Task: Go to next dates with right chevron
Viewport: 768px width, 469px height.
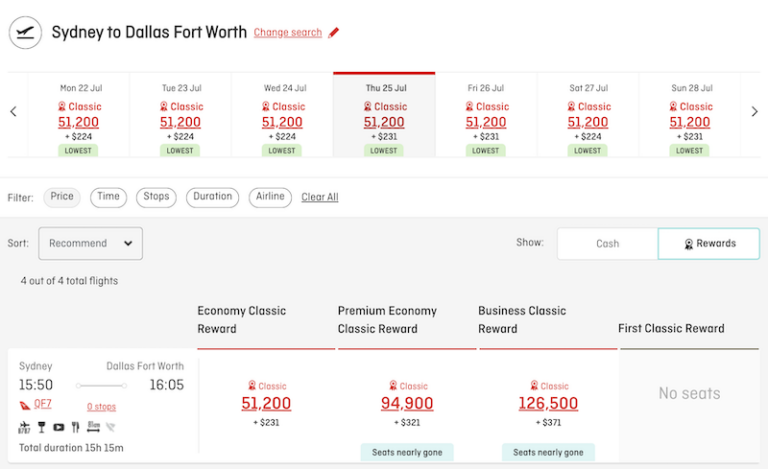Action: (754, 112)
